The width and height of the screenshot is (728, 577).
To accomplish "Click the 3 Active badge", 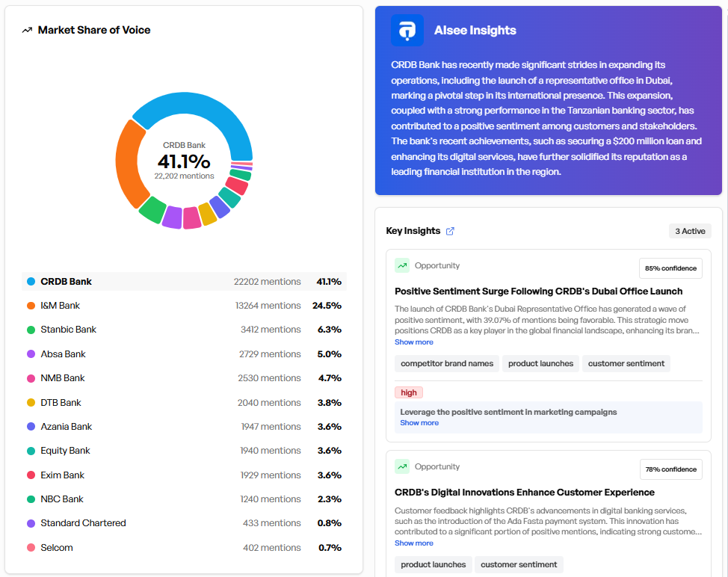I will (690, 231).
